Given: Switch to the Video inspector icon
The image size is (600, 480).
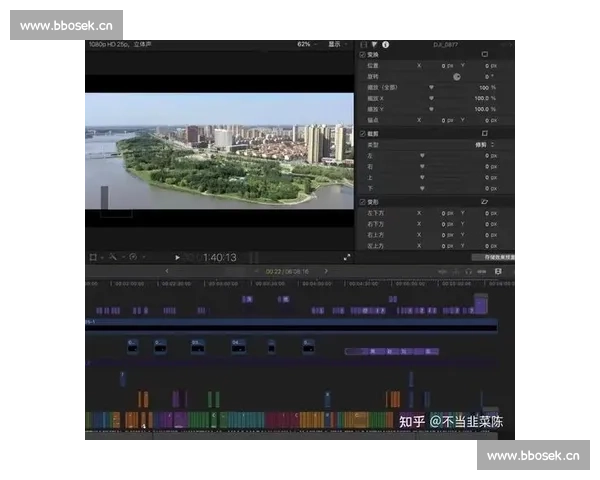Looking at the screenshot, I should 364,45.
